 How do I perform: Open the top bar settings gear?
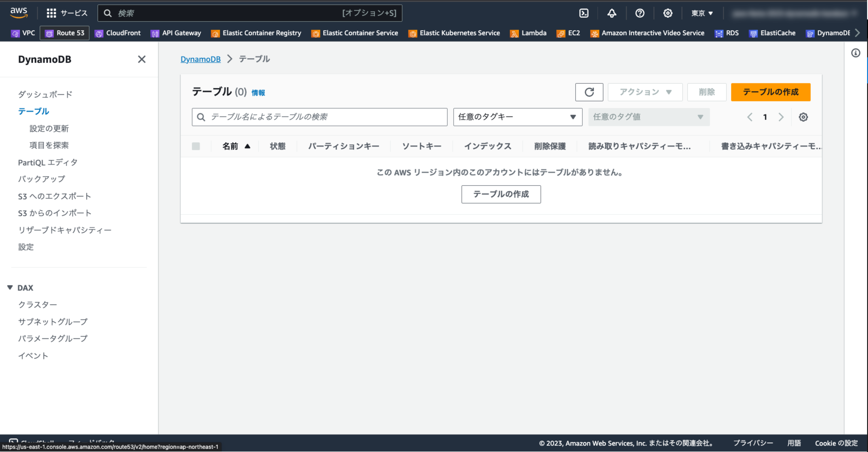667,13
